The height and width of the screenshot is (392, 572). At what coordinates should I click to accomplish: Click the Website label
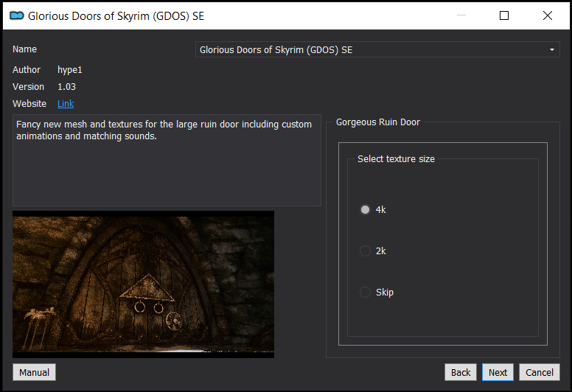[29, 104]
